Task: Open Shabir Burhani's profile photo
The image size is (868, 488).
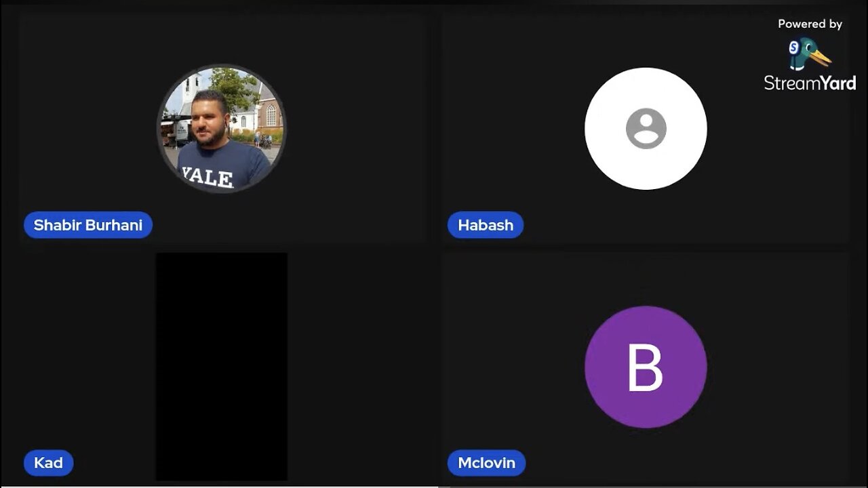Action: coord(222,128)
